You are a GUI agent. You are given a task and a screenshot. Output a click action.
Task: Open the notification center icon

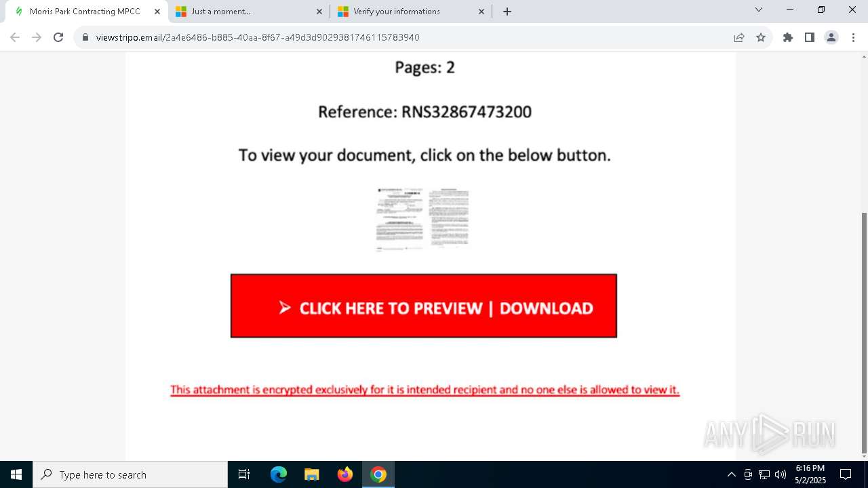coord(846,474)
